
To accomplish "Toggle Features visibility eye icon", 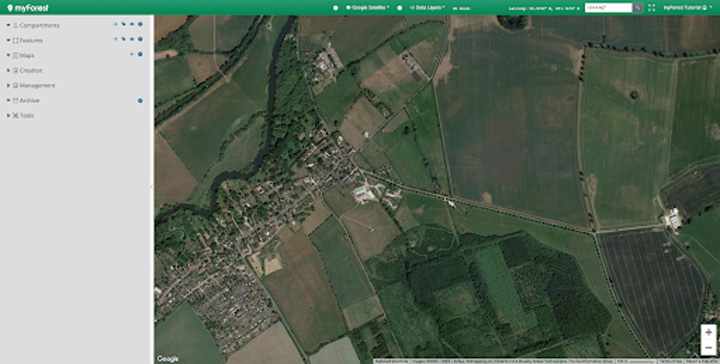I will pyautogui.click(x=132, y=39).
